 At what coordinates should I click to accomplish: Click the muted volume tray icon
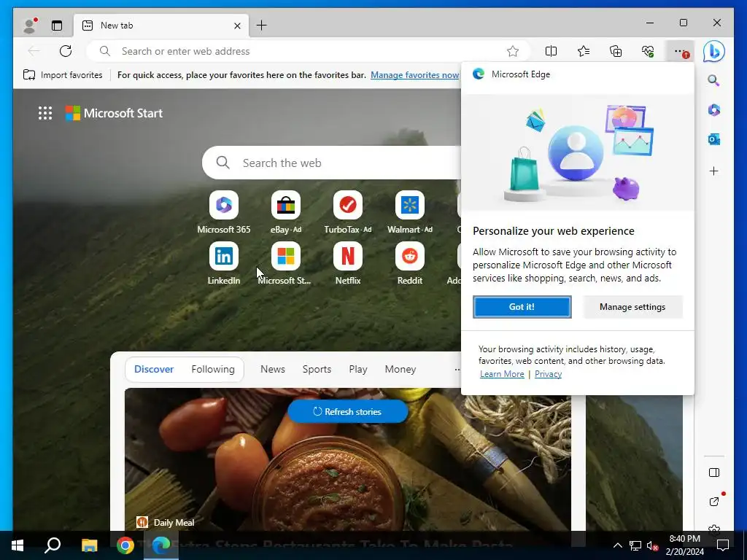point(652,545)
